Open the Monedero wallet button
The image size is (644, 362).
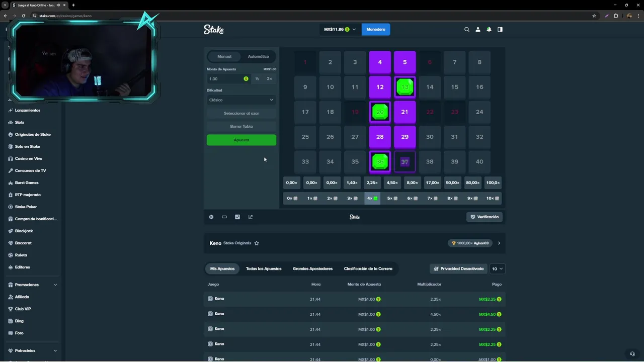(376, 30)
